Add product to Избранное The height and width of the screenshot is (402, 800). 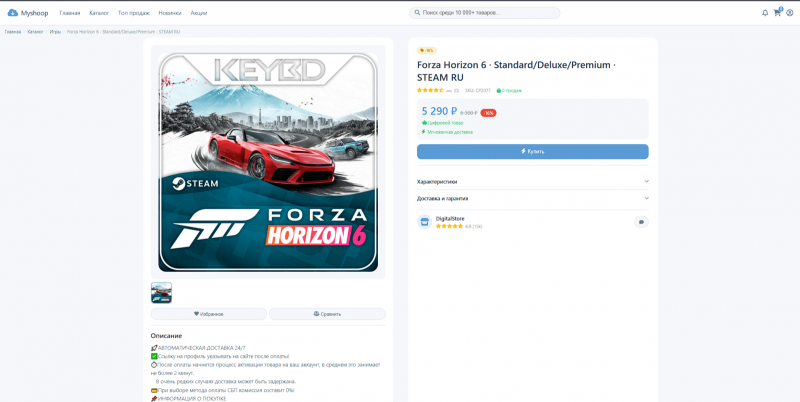click(x=209, y=314)
